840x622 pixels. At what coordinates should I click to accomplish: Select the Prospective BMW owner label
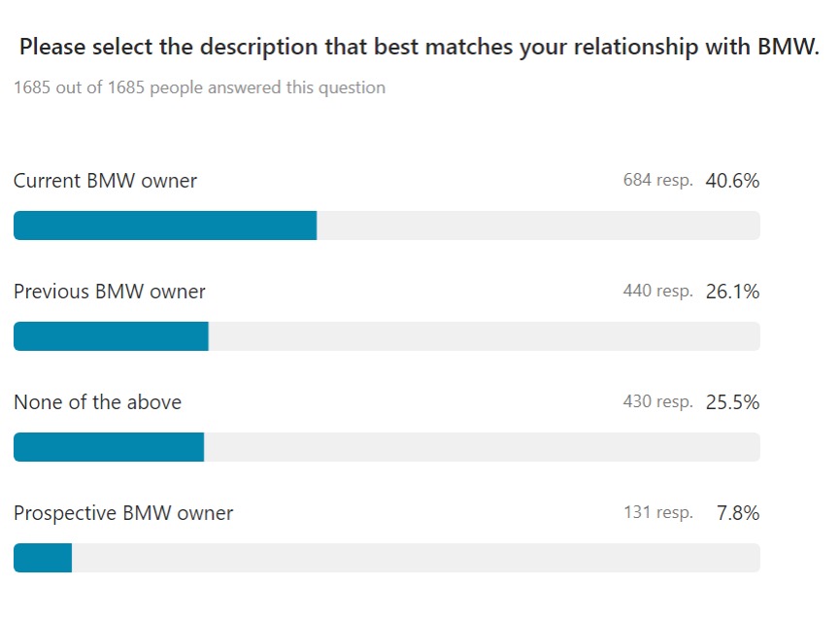coord(123,513)
